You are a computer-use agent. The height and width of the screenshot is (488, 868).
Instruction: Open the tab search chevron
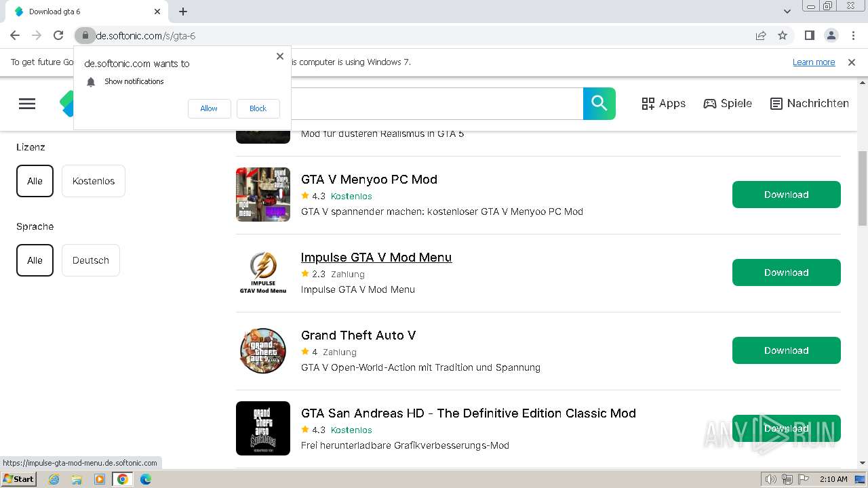click(x=787, y=12)
